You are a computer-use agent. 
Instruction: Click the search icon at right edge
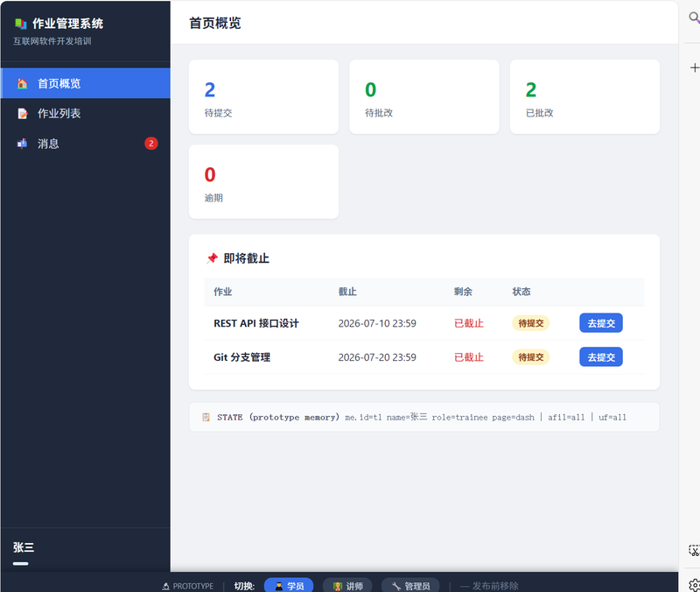[x=694, y=18]
